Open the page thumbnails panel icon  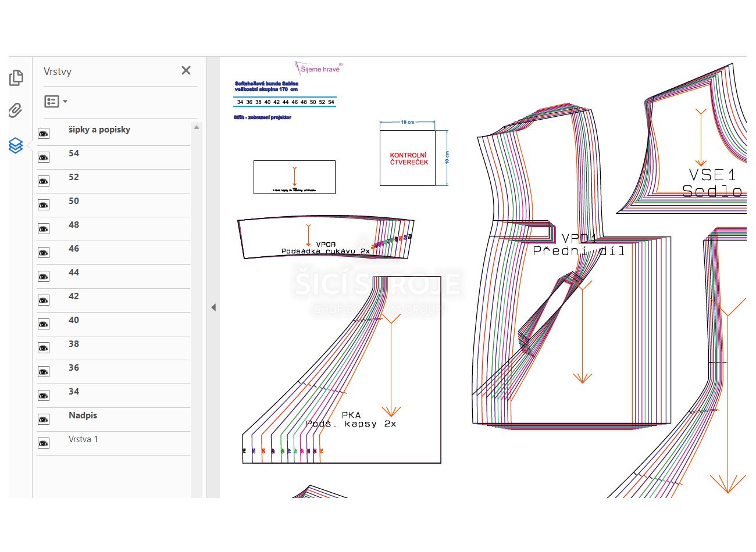(16, 78)
